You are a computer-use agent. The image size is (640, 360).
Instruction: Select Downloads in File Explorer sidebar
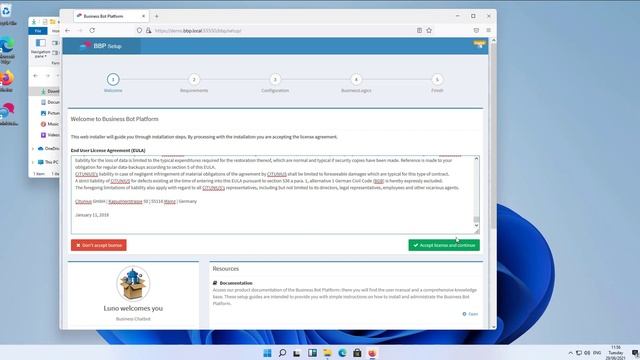point(50,91)
